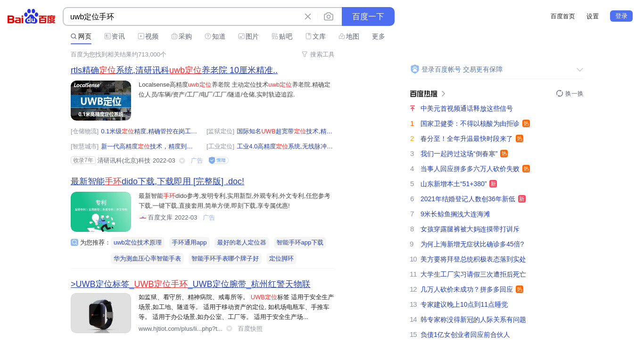Open 0.1米级定位精度 sublink
The image size is (644, 343).
[x=149, y=131]
